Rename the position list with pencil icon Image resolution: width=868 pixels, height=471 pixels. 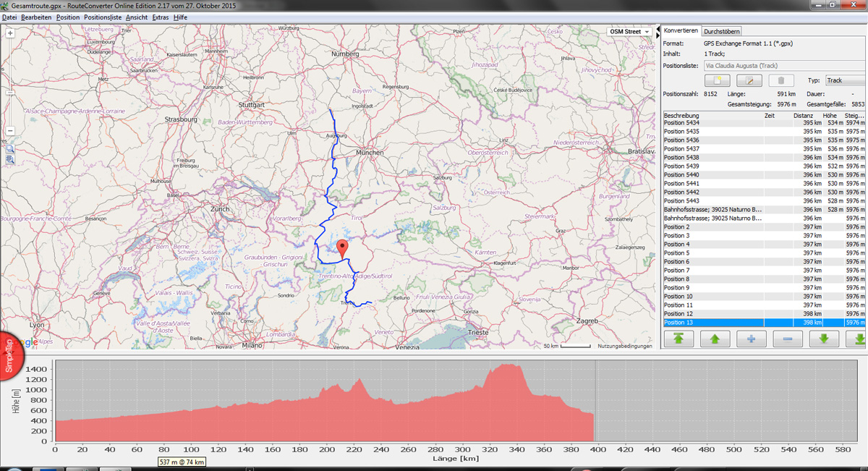(749, 80)
